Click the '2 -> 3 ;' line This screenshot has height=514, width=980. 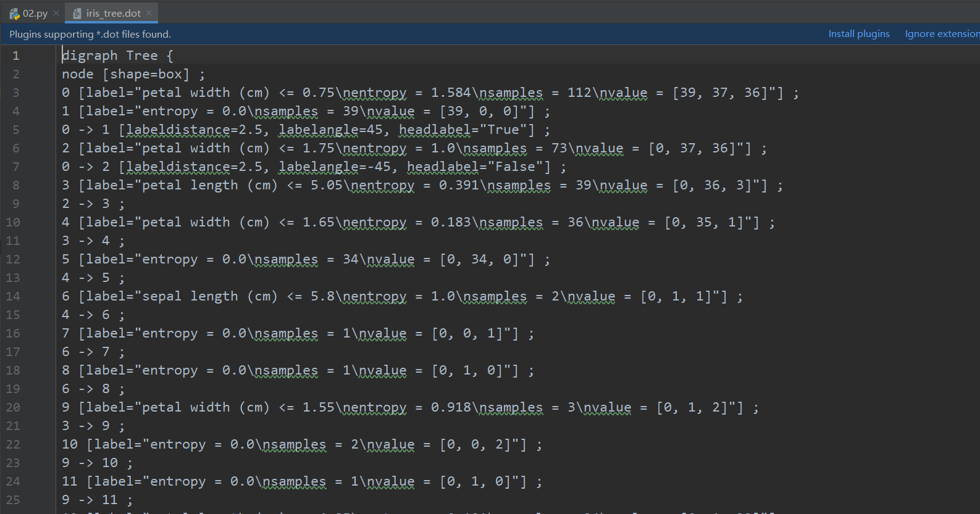click(x=93, y=204)
